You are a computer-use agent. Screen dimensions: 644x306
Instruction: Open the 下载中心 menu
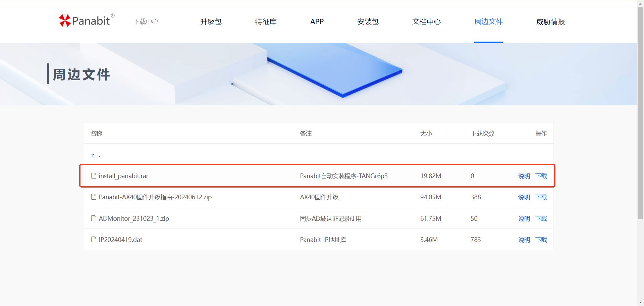[146, 21]
